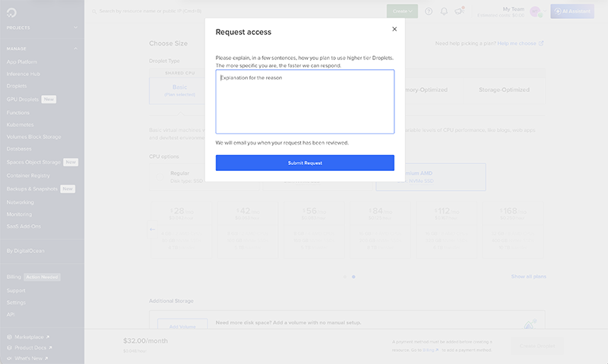The width and height of the screenshot is (608, 364).
Task: Click the DigitalOcean logo
Action: click(12, 11)
